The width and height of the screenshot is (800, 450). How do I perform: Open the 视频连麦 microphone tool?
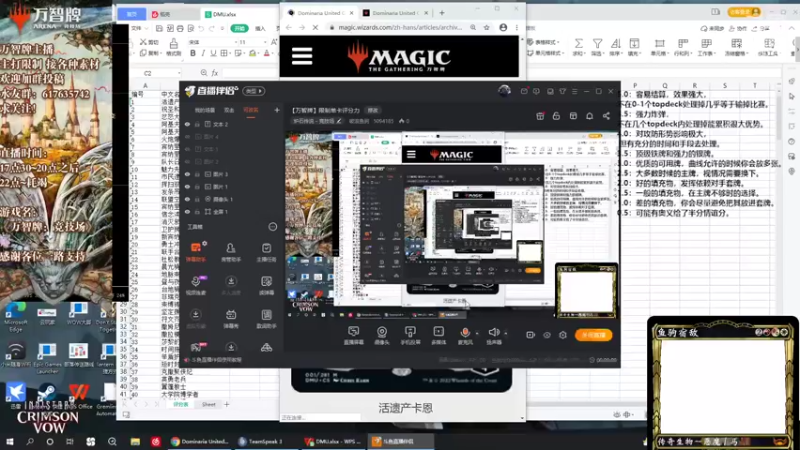tap(195, 285)
